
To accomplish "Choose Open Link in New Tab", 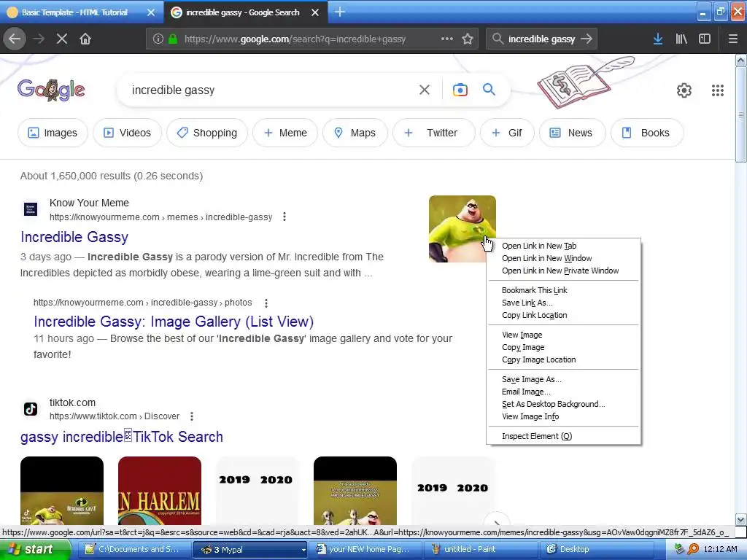I will click(x=563, y=246).
